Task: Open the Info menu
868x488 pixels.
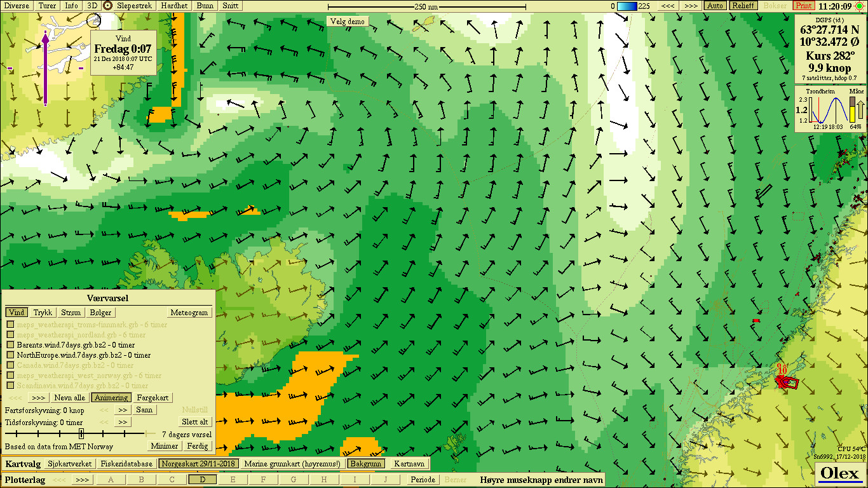Action: 72,5
